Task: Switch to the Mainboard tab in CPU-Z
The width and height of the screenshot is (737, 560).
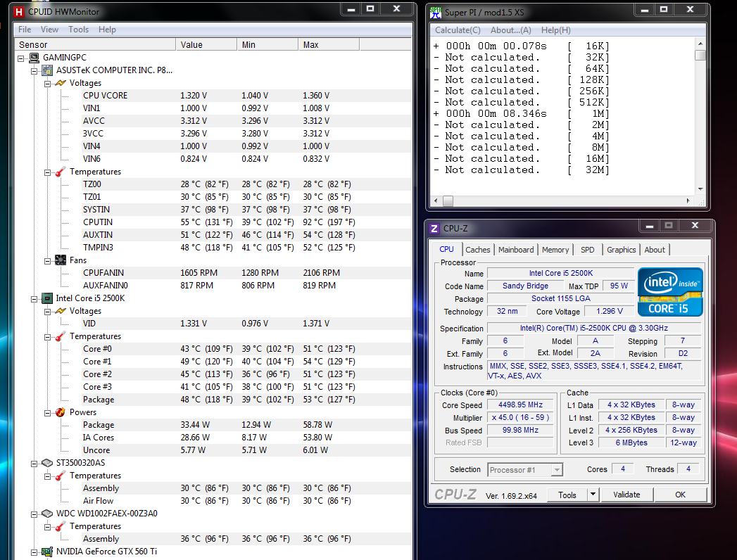Action: coord(516,250)
